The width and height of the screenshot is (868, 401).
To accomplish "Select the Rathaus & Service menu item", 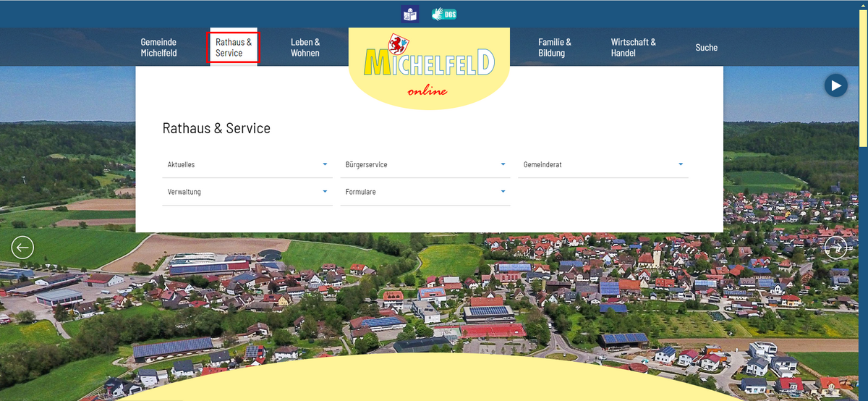I will [234, 48].
